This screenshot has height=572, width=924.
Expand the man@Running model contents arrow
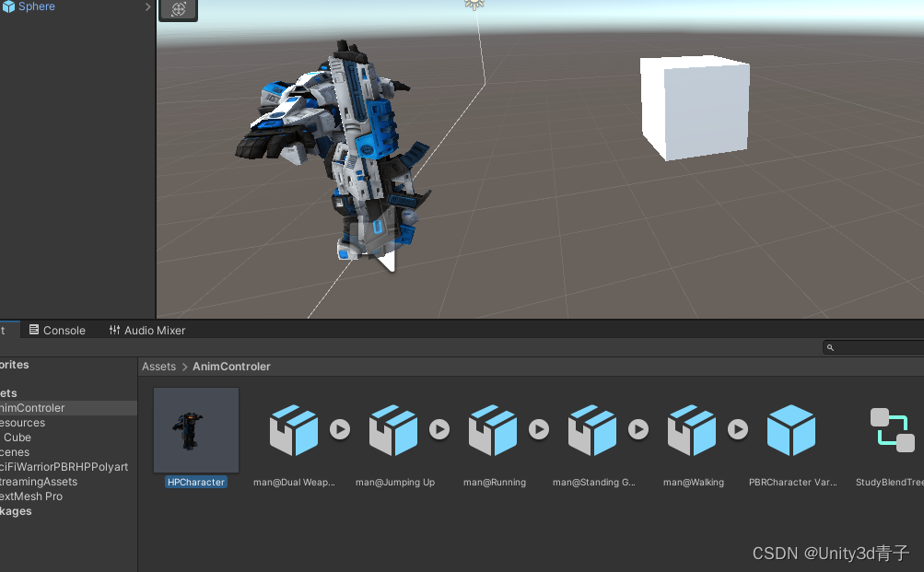(x=539, y=429)
